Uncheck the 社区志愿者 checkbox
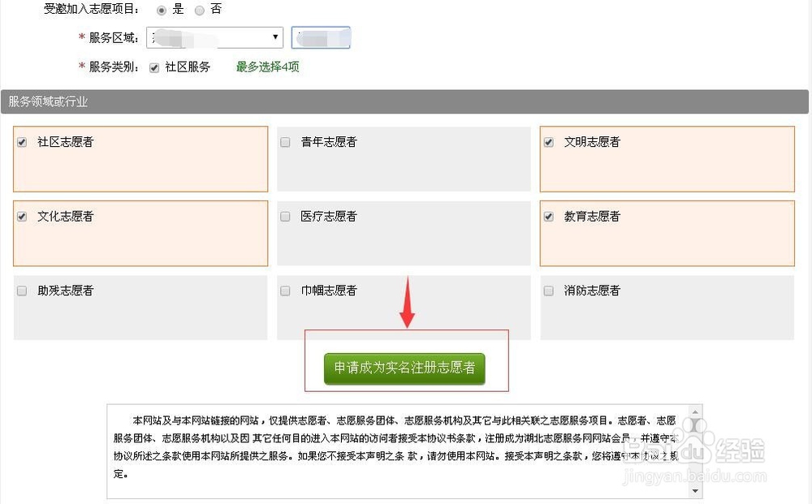 [21, 141]
